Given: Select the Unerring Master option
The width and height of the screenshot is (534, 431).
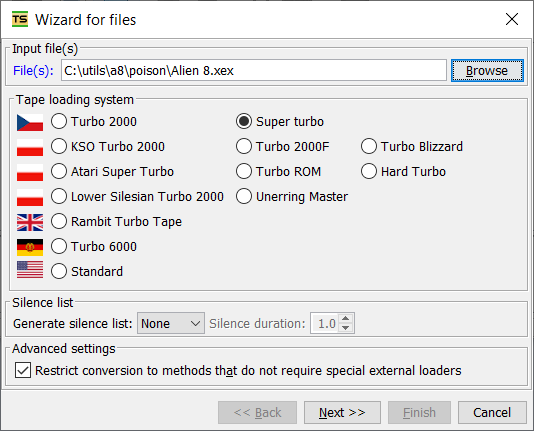Looking at the screenshot, I should [x=244, y=196].
